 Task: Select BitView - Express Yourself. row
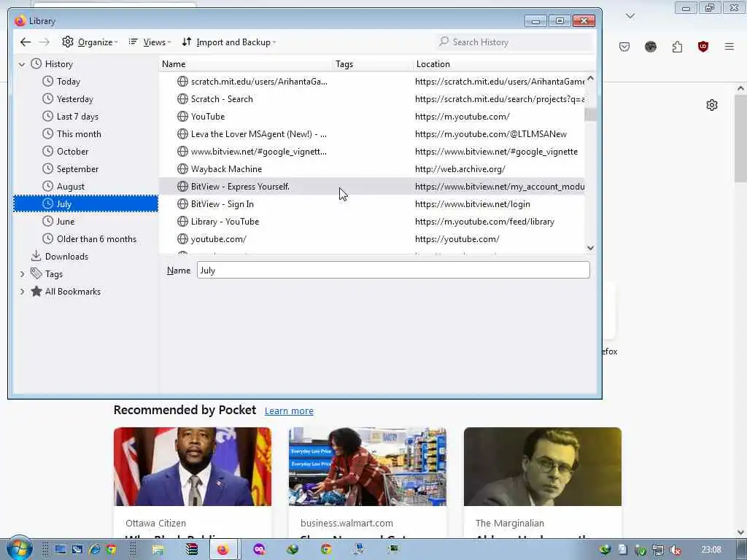point(371,187)
